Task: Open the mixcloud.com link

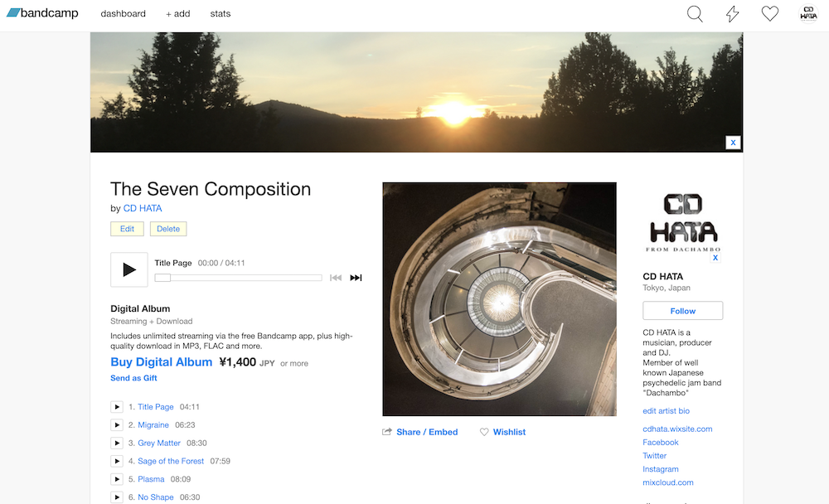Action: tap(668, 482)
